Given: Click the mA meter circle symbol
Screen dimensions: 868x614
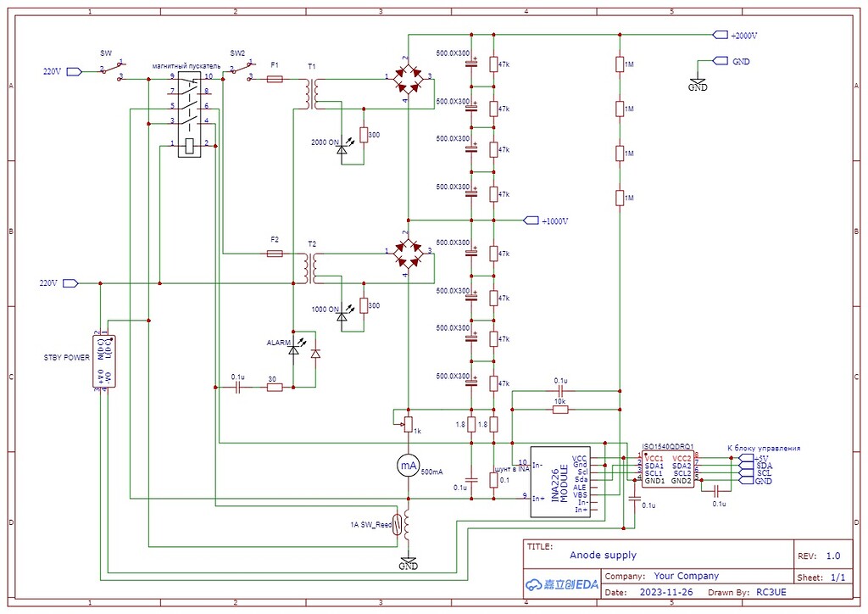Looking at the screenshot, I should coord(408,465).
